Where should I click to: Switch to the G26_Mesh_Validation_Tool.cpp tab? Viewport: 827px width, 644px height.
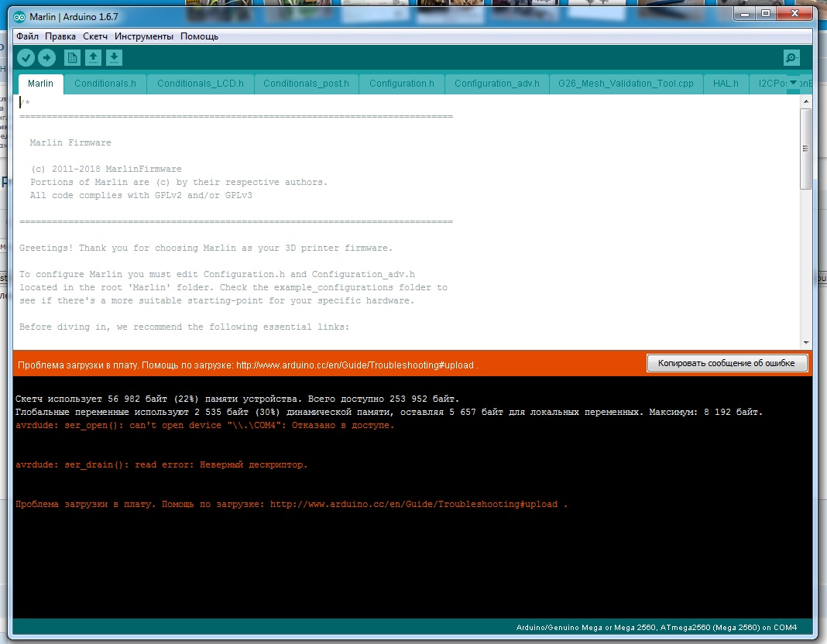(626, 84)
